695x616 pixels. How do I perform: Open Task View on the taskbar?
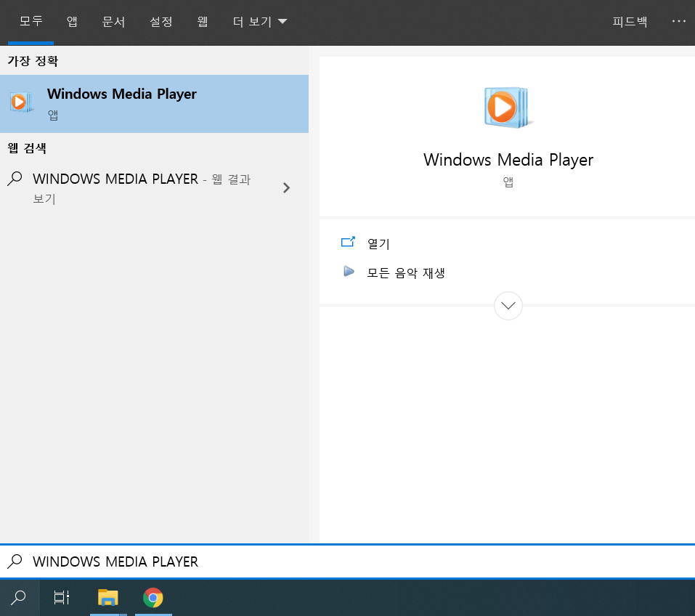tap(62, 597)
